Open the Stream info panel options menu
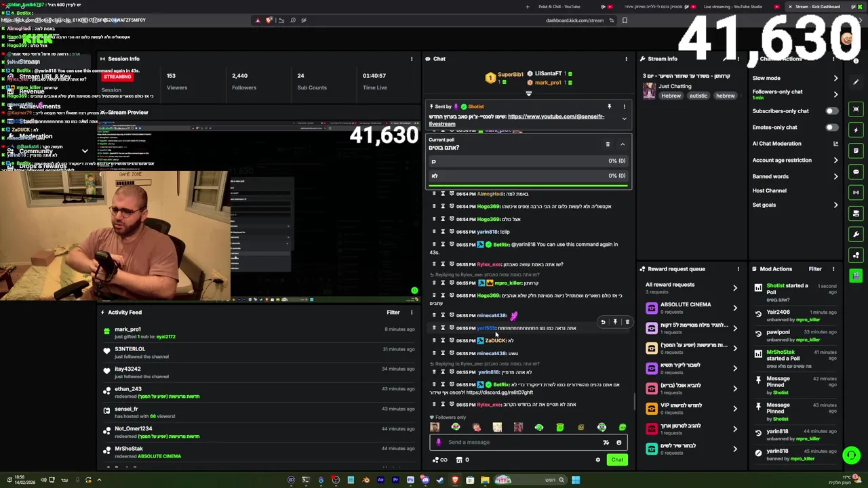 point(738,59)
